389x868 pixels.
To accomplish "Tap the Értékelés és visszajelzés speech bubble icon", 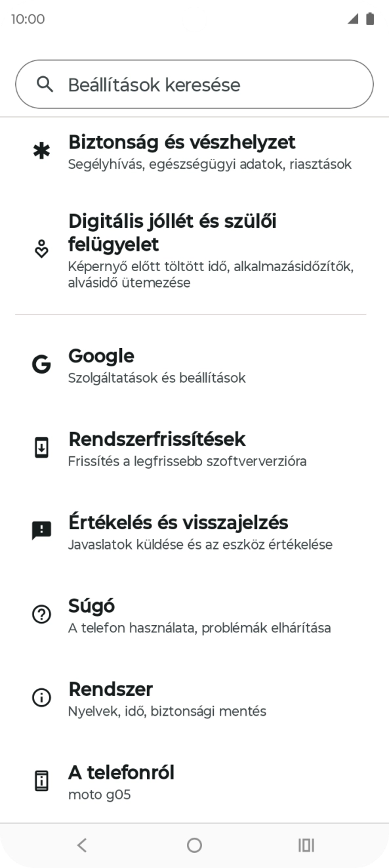I will 41,531.
